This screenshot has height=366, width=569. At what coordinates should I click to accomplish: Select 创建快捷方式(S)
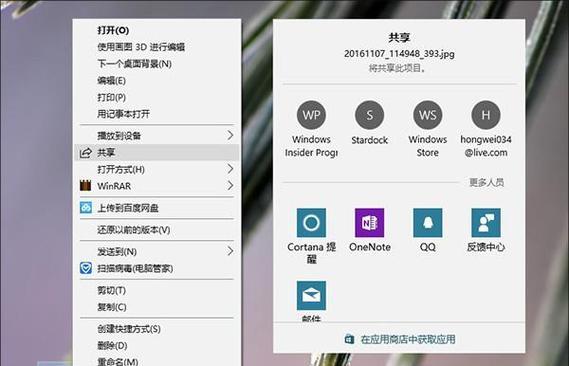point(129,329)
